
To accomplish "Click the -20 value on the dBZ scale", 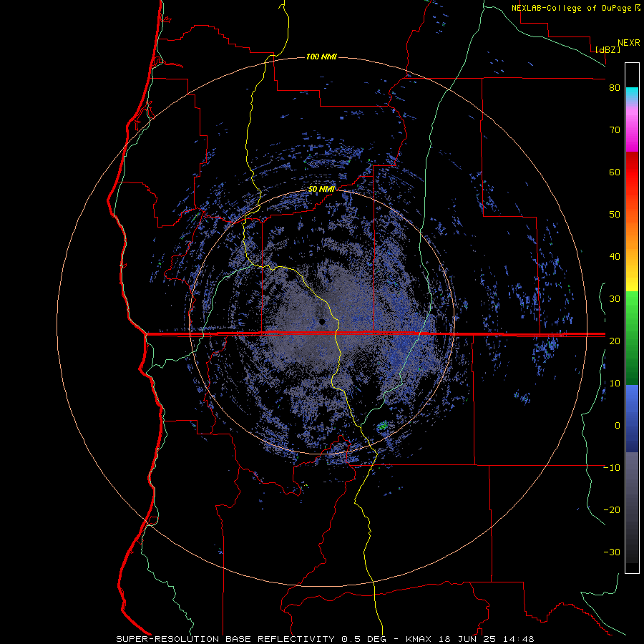I will [612, 509].
